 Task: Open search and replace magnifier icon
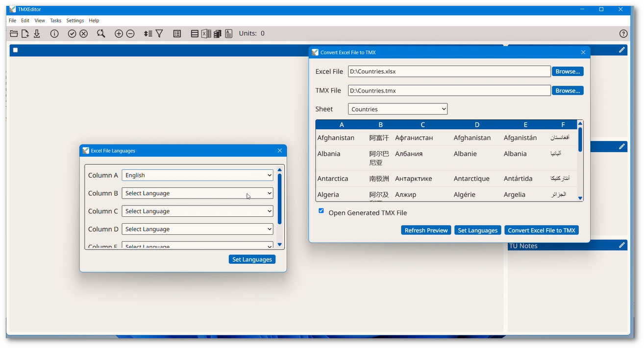tap(101, 34)
